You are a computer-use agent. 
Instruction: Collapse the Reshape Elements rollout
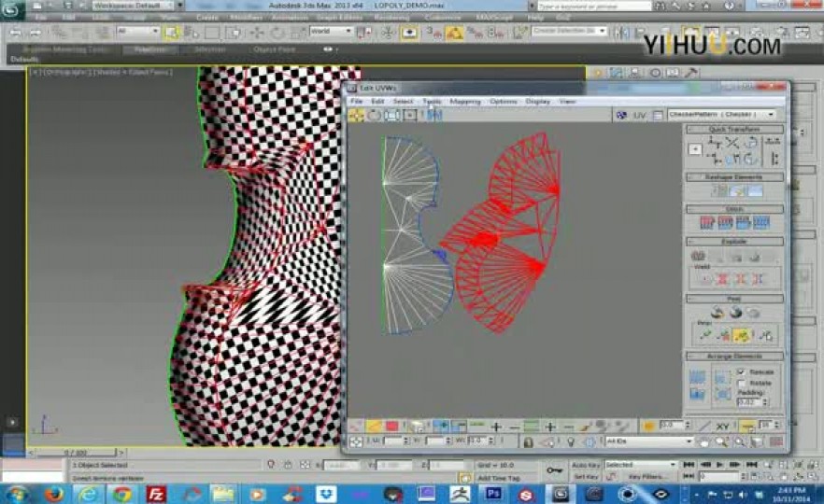(x=734, y=177)
